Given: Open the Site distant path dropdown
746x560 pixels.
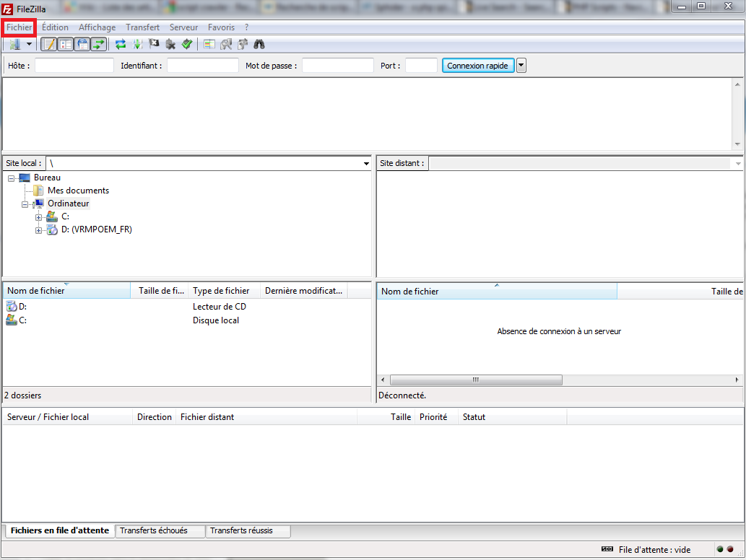Looking at the screenshot, I should [x=738, y=164].
